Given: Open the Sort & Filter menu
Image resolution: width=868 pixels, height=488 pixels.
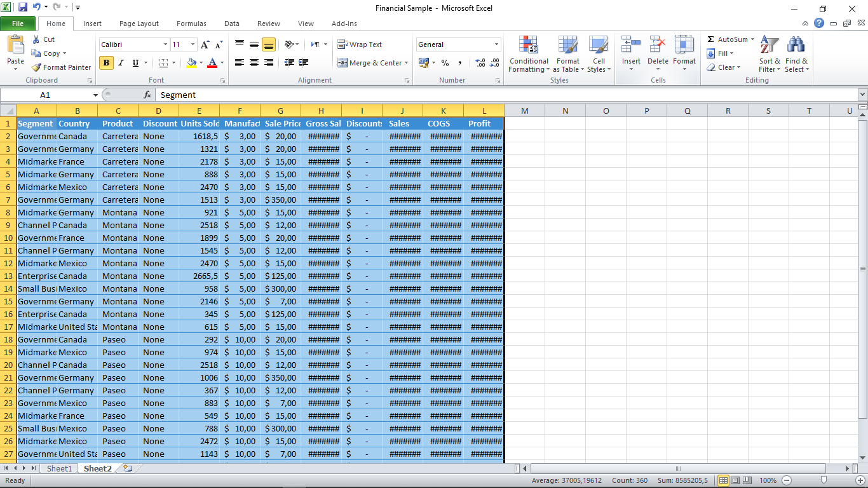Looking at the screenshot, I should click(x=770, y=55).
